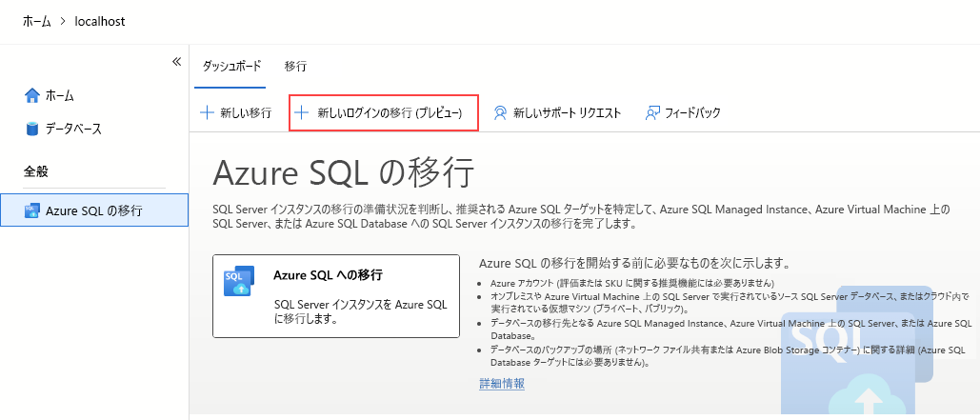Viewport: 980px width, 420px height.
Task: Select the Azure SQL の移行 sidebar item
Action: point(94,210)
